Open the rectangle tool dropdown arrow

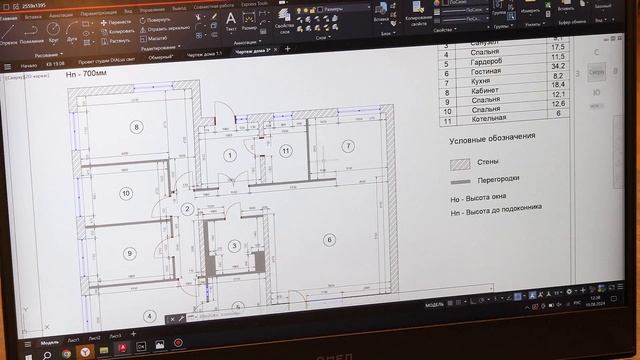[92, 23]
